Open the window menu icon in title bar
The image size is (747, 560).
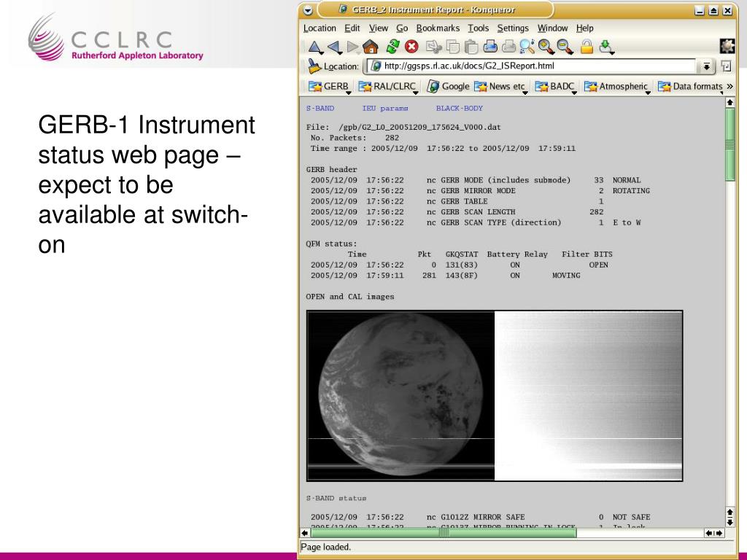309,10
